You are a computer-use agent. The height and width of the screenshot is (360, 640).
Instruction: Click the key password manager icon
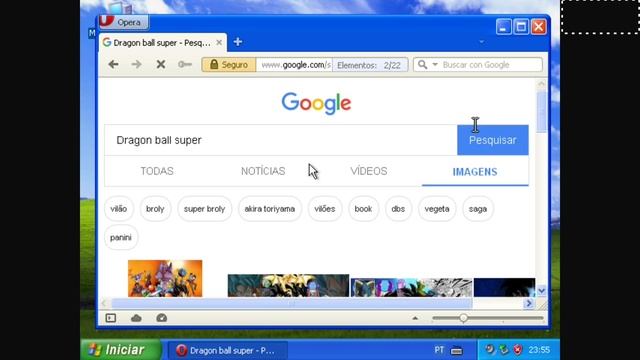coord(185,64)
